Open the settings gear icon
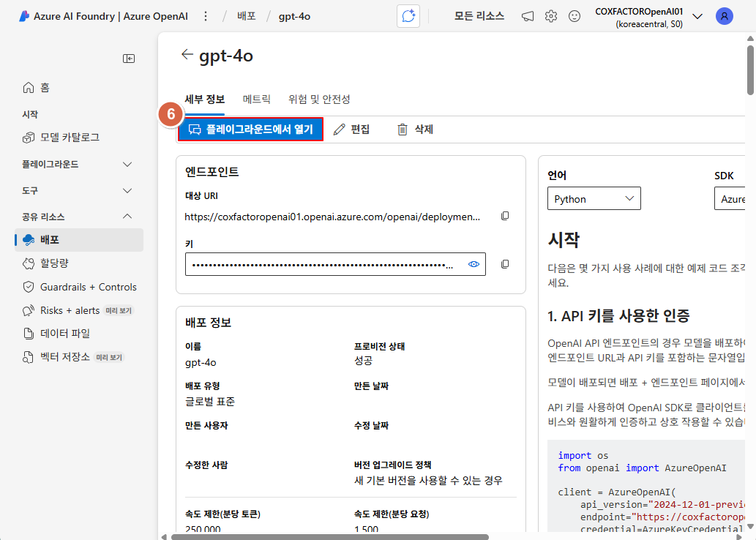The height and width of the screenshot is (540, 756). tap(550, 16)
